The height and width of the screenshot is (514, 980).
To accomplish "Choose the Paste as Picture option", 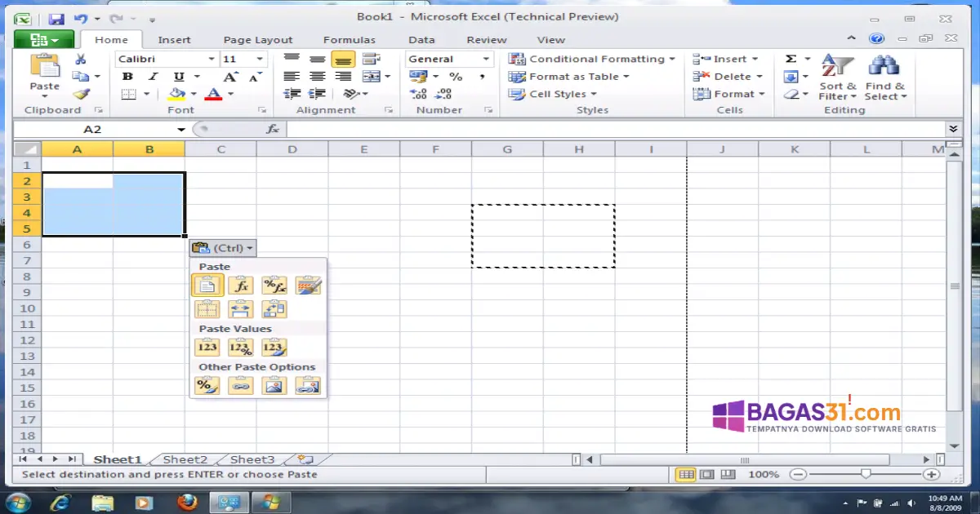I will pos(274,386).
